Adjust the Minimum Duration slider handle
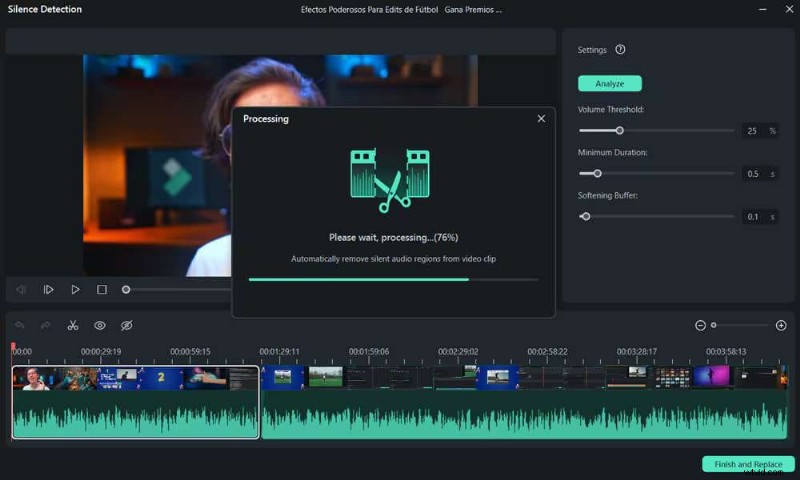The height and width of the screenshot is (480, 800). (x=597, y=173)
